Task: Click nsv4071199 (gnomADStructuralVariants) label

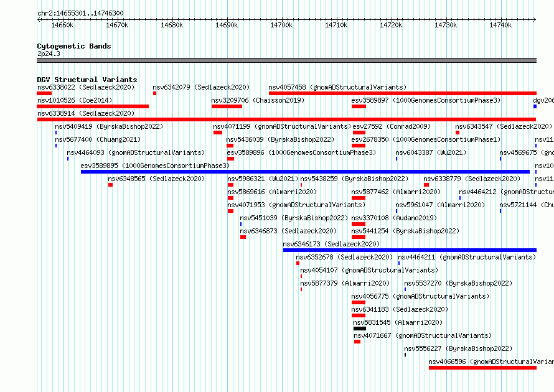Action: [x=282, y=126]
